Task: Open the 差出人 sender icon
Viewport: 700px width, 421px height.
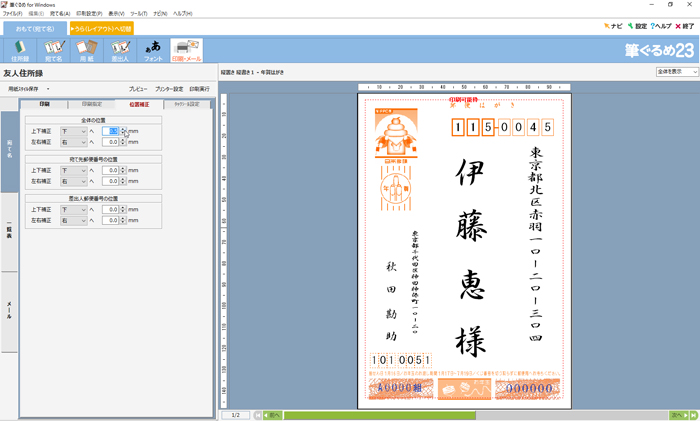Action: coord(120,50)
